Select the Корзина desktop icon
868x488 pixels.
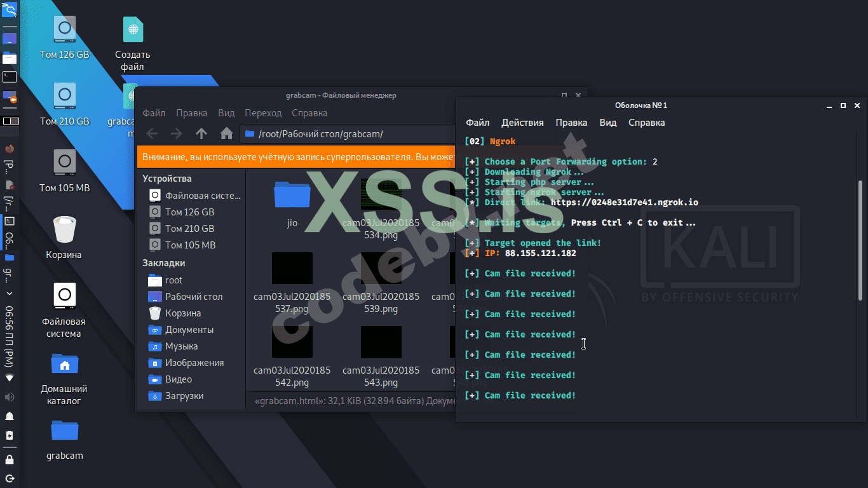pyautogui.click(x=64, y=238)
